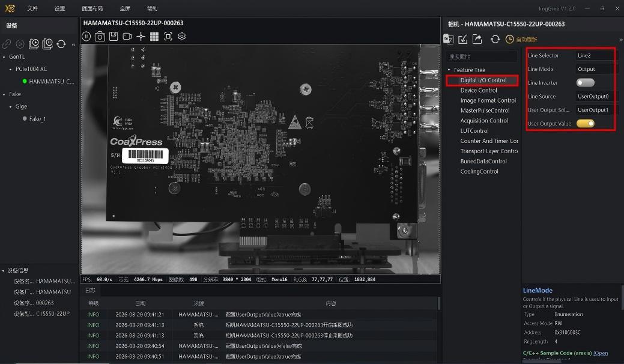
Task: Open the 文件 menu
Action: coord(32,8)
